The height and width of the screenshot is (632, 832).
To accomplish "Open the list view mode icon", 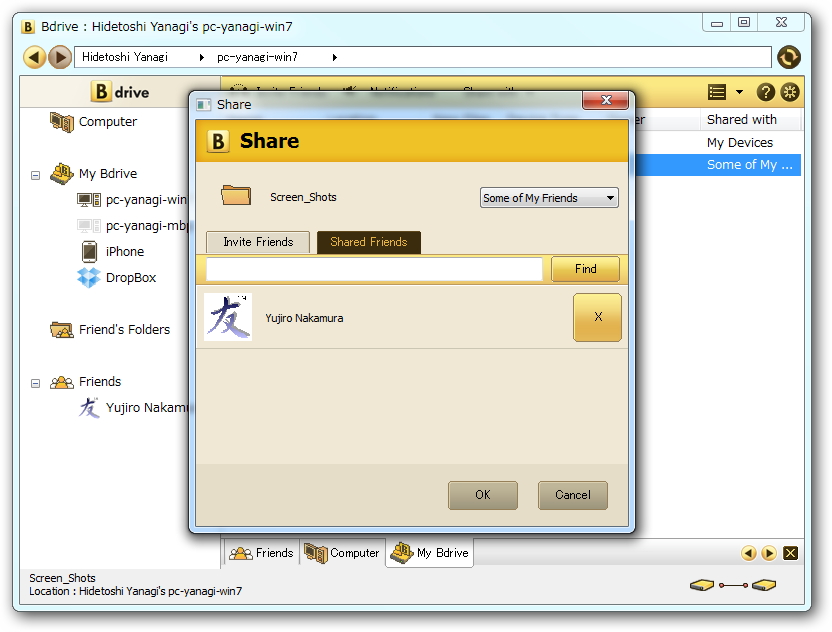I will (x=716, y=92).
